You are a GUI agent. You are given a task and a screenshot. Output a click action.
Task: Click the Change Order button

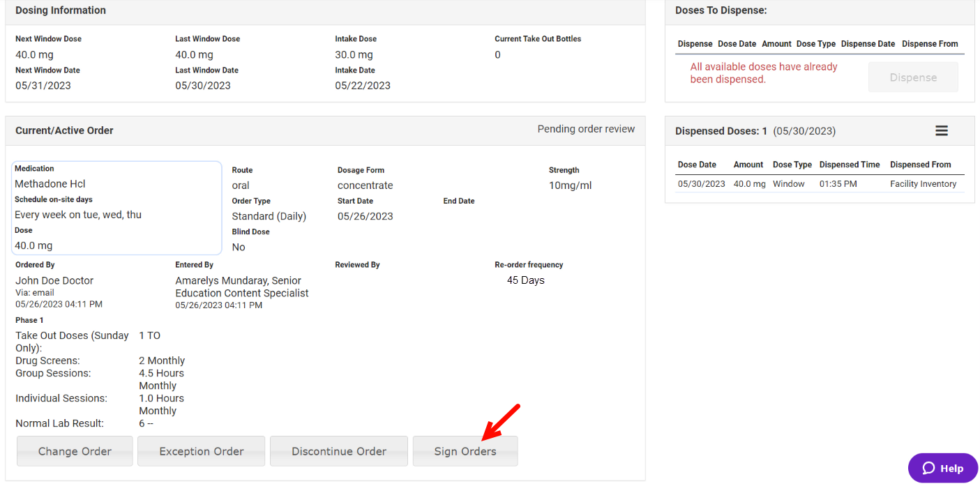tap(74, 451)
